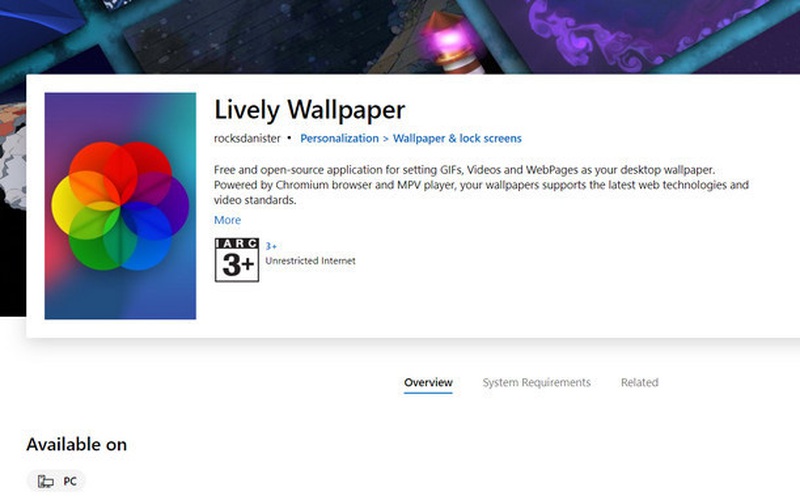Click the PC device icon
This screenshot has height=500, width=800.
[46, 481]
